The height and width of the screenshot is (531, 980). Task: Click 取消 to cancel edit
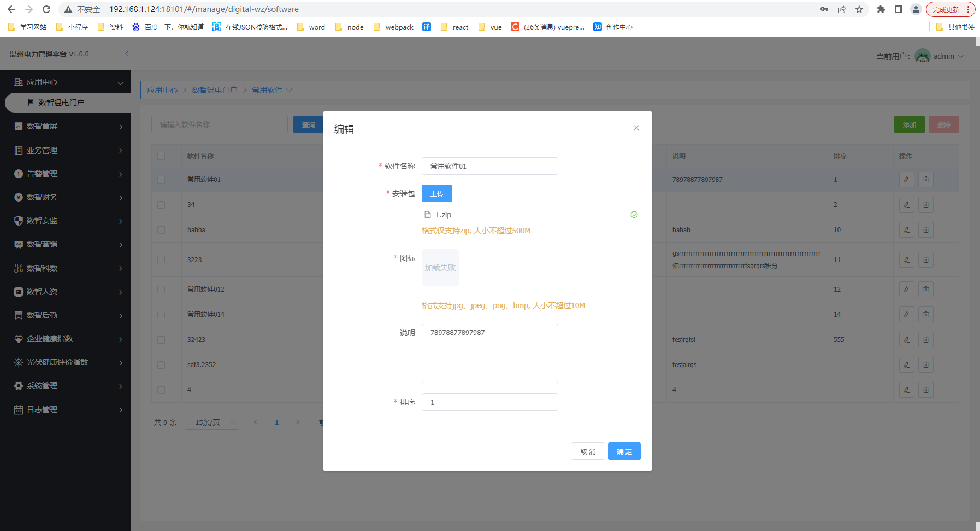point(588,451)
